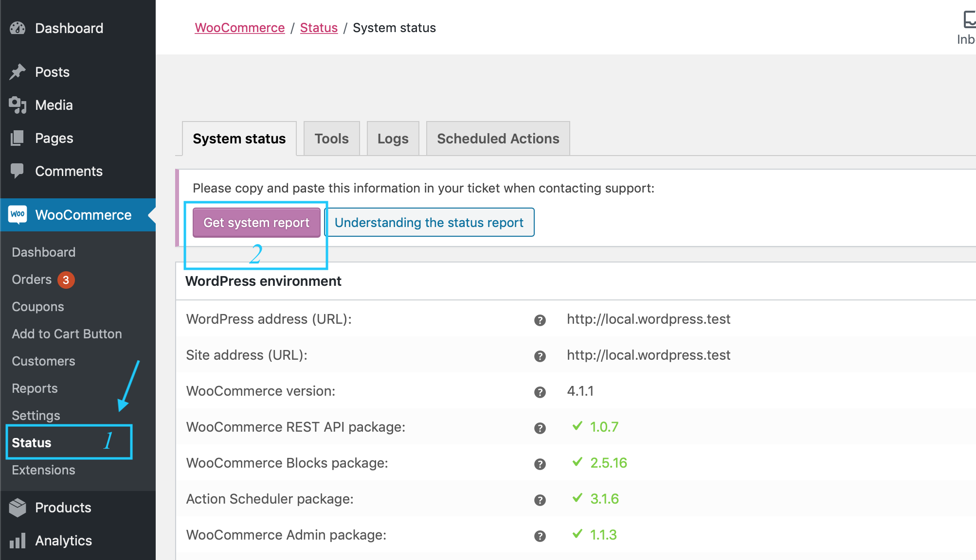The image size is (976, 560).
Task: Click the Dashboard gauge icon in sidebar
Action: pyautogui.click(x=18, y=28)
